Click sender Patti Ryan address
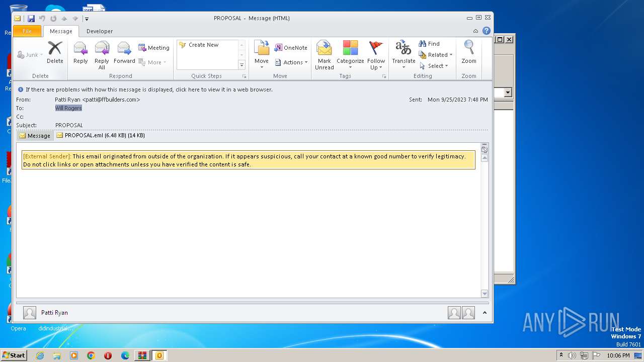 coord(98,100)
